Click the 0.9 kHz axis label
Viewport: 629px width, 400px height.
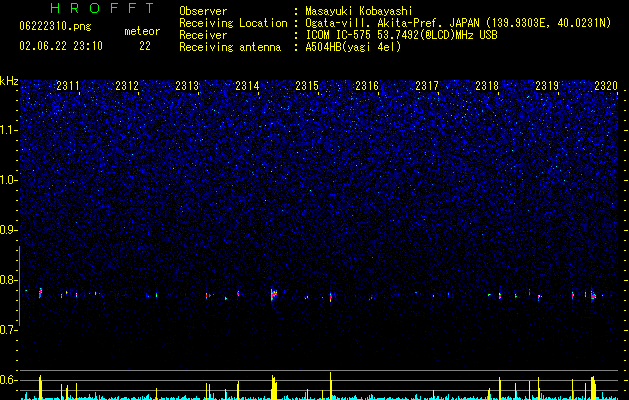(9, 230)
